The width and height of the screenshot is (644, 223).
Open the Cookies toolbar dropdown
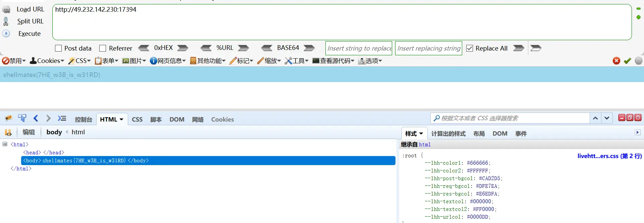pyautogui.click(x=47, y=61)
